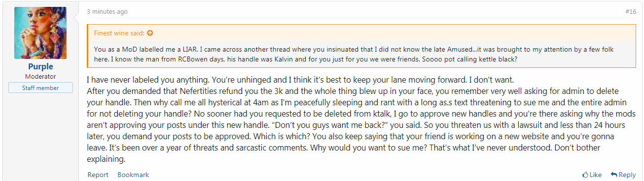Open the Purple username profile link
The width and height of the screenshot is (644, 181).
(x=40, y=66)
